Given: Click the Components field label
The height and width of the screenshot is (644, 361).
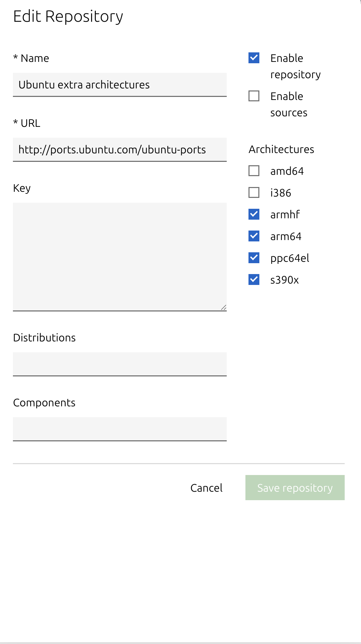Looking at the screenshot, I should pos(44,403).
